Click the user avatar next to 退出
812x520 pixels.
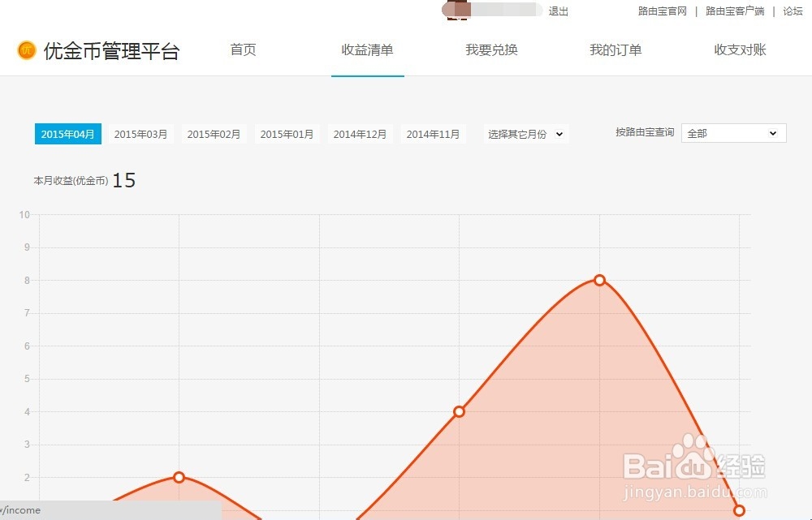click(456, 11)
